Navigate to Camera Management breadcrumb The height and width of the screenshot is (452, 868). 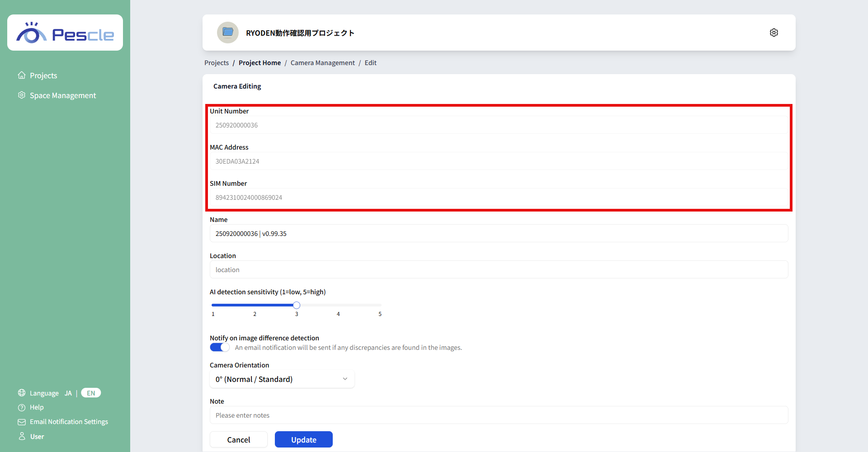[x=322, y=63]
